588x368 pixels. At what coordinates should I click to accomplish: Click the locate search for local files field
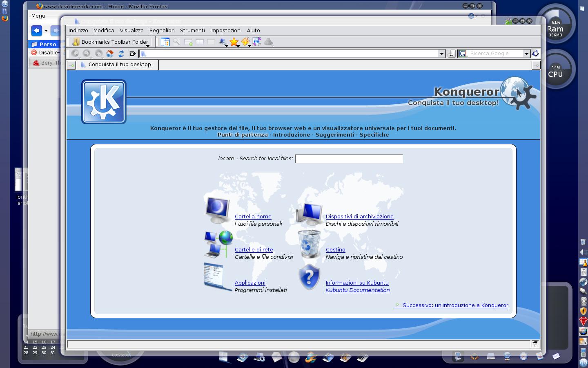click(x=349, y=159)
